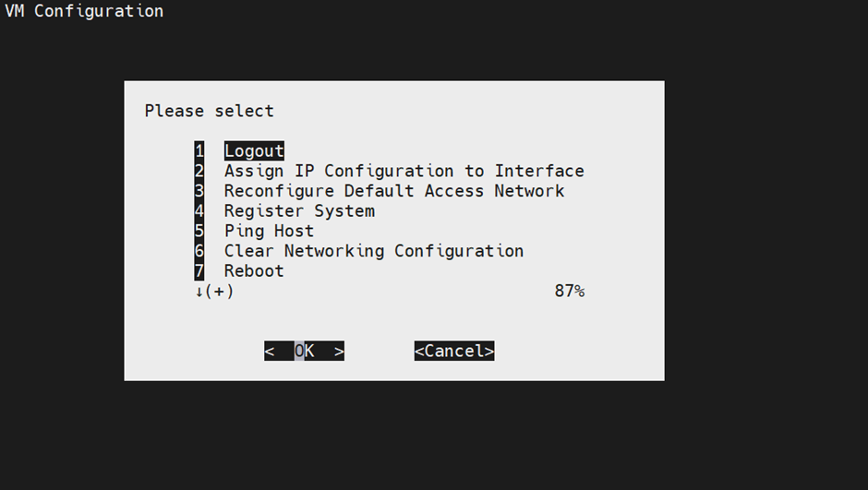Select the Ping Host option
The width and height of the screenshot is (868, 490).
coord(269,231)
